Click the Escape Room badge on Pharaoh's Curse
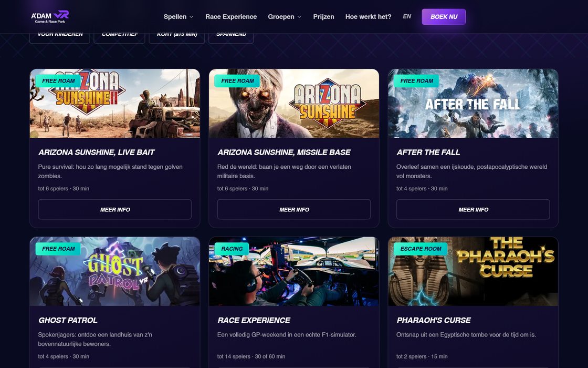This screenshot has height=368, width=588. click(x=421, y=249)
